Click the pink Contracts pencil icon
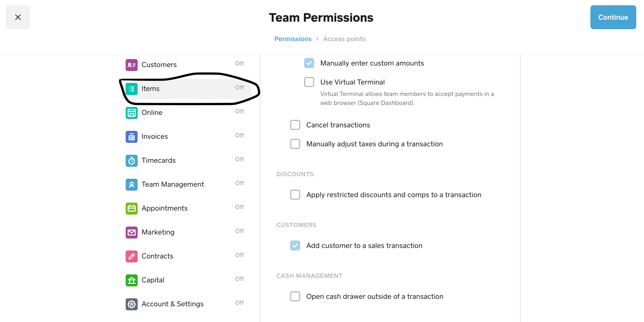This screenshot has width=644, height=322. coord(131,256)
